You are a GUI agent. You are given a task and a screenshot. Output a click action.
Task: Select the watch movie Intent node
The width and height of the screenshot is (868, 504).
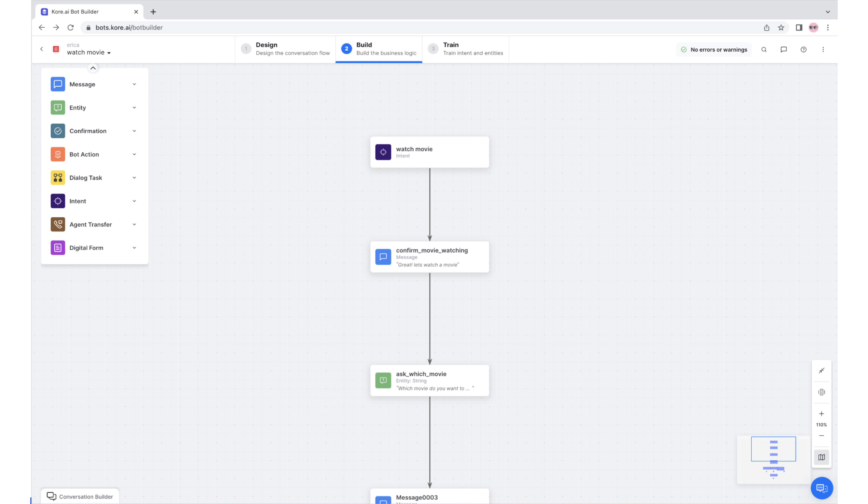[x=429, y=152]
